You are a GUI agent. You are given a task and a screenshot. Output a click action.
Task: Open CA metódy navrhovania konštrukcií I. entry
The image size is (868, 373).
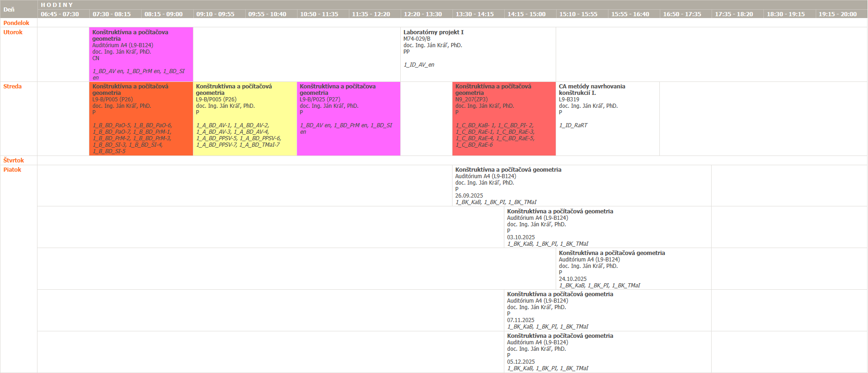coord(607,118)
